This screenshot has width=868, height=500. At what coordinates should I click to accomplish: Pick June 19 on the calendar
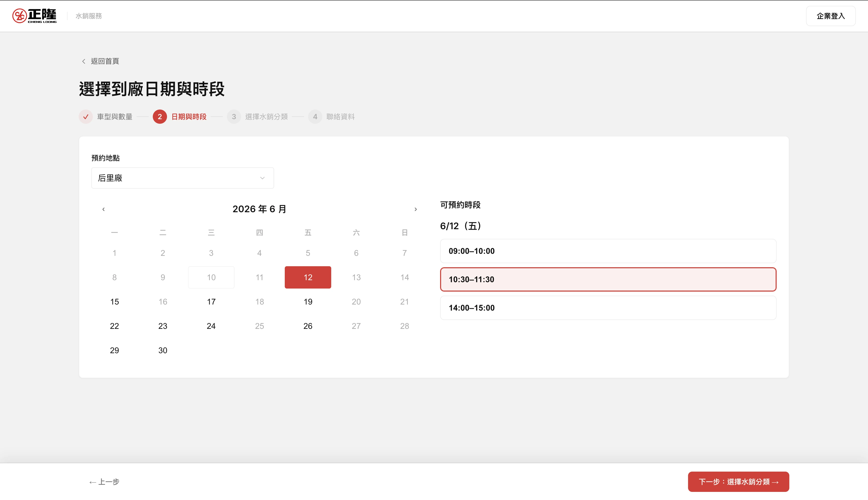[x=308, y=302]
